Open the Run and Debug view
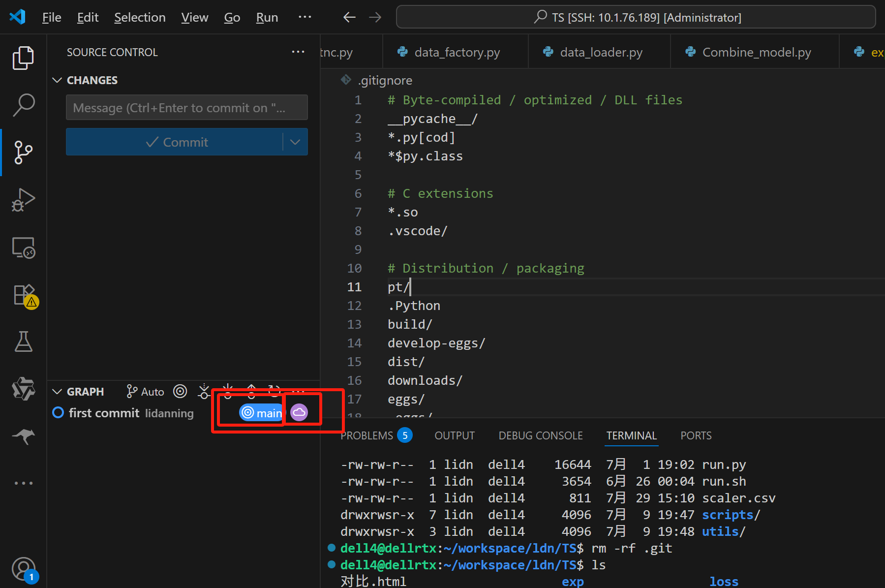Image resolution: width=885 pixels, height=588 pixels. (x=23, y=200)
